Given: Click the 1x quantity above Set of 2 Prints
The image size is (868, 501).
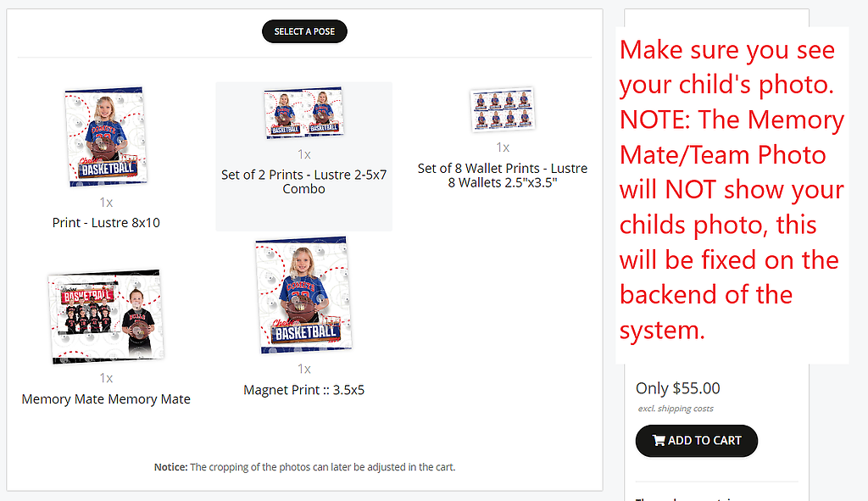Looking at the screenshot, I should (303, 154).
